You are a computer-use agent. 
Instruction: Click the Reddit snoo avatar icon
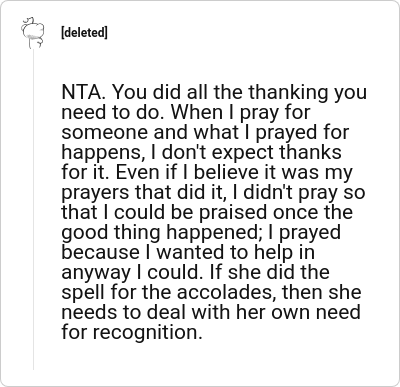pos(33,33)
